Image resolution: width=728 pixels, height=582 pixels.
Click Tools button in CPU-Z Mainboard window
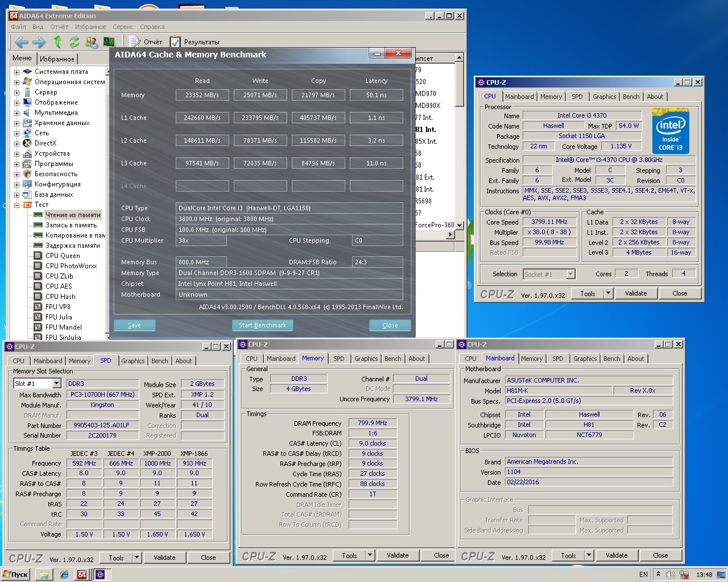click(568, 555)
